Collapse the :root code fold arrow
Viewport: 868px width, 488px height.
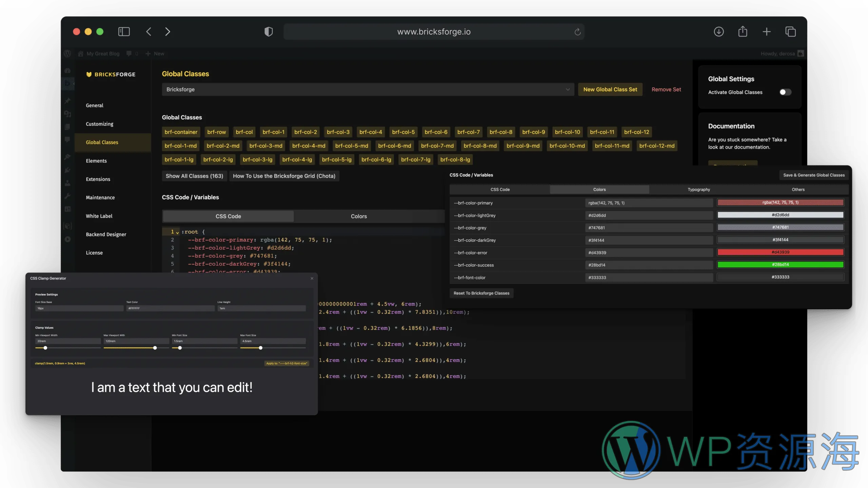click(x=177, y=232)
